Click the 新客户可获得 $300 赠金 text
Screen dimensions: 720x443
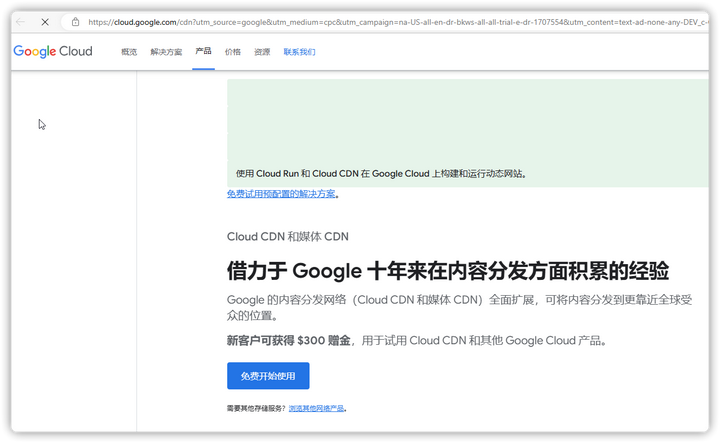[x=289, y=341]
